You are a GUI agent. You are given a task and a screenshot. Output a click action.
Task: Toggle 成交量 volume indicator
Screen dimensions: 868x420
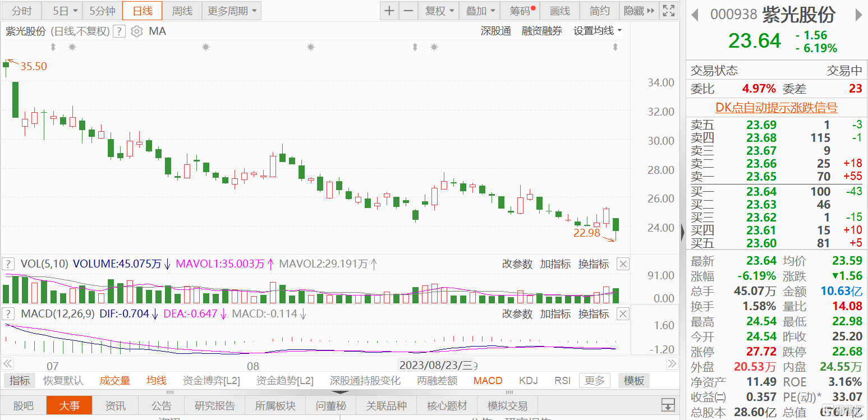click(x=115, y=381)
